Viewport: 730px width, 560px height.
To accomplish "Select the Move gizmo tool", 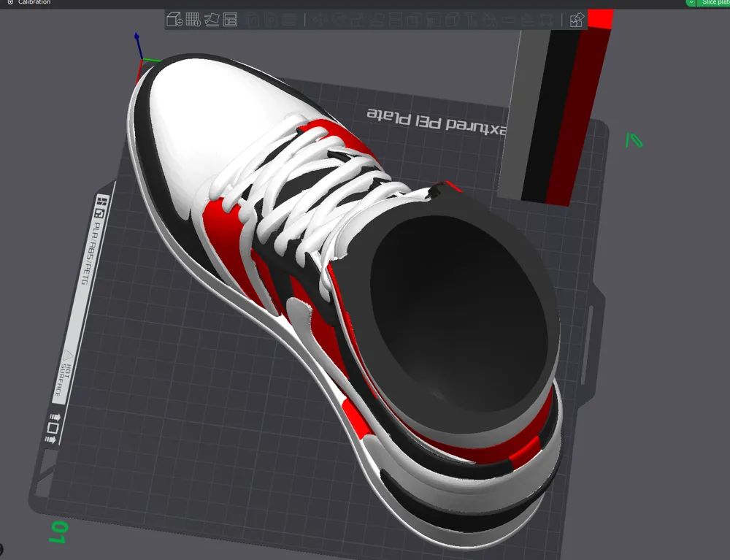I will (x=320, y=20).
